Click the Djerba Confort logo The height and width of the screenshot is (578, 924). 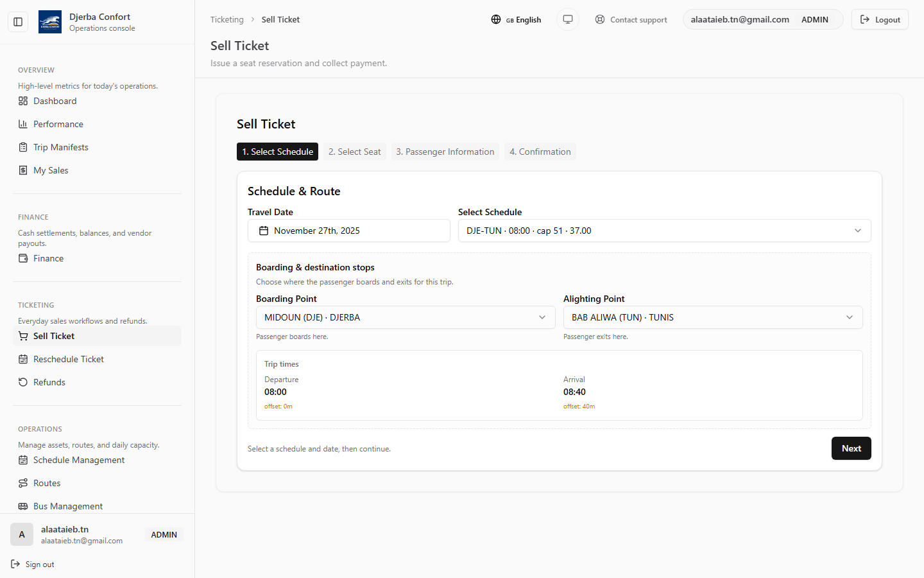tap(50, 22)
